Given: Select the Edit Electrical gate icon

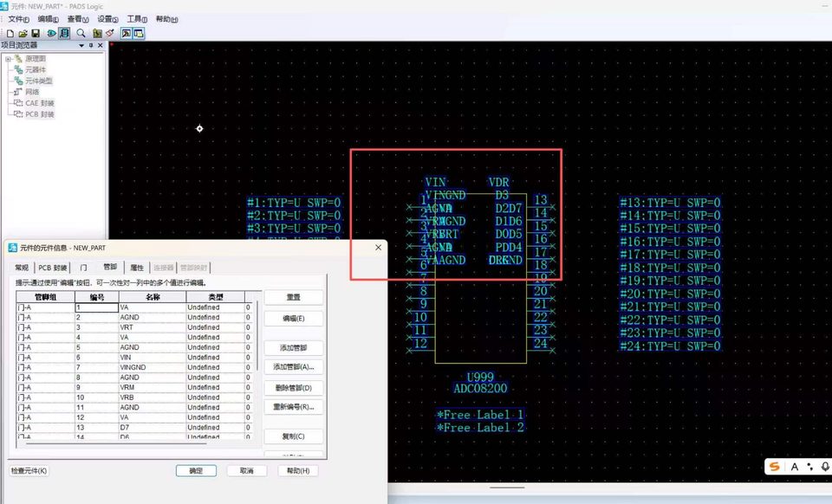Looking at the screenshot, I should pyautogui.click(x=51, y=34).
